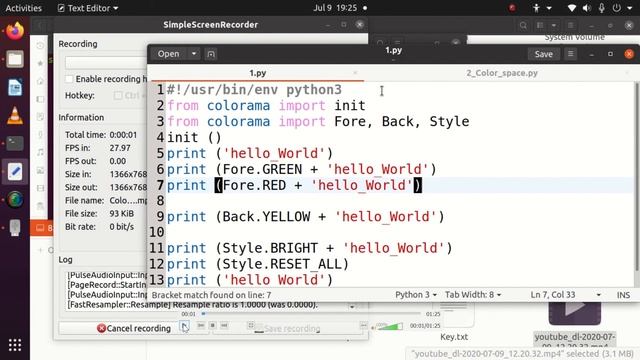Viewport: 640px width, 360px height.
Task: Open the Terminal from the dock
Action: click(x=15, y=144)
